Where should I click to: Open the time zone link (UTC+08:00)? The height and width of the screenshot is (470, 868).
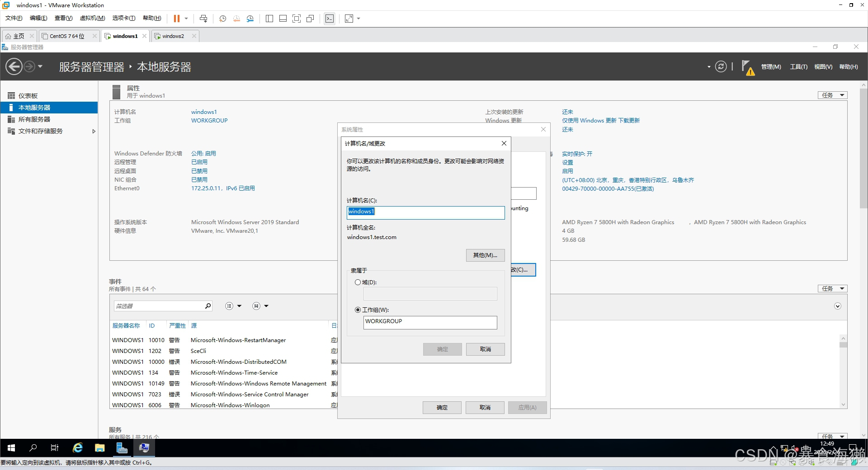click(x=628, y=180)
